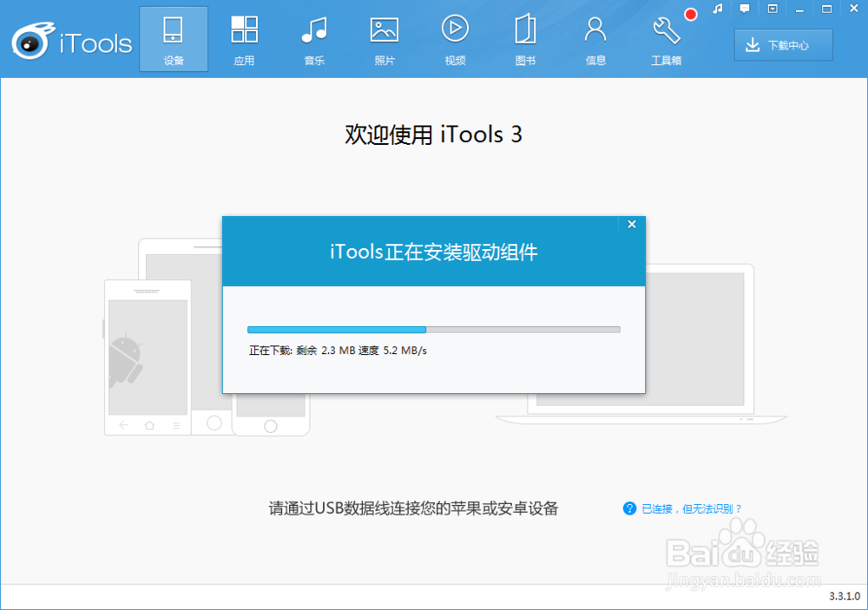868x610 pixels.
Task: Minimize the iTools window
Action: [x=799, y=9]
